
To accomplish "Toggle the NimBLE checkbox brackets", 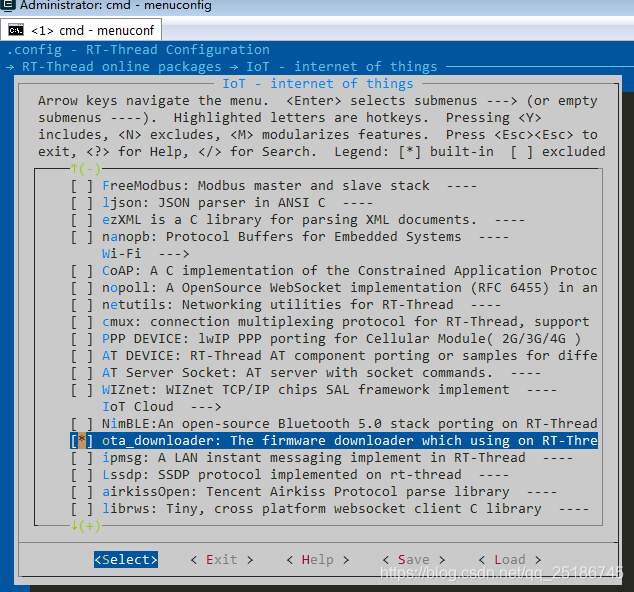I will 82,424.
